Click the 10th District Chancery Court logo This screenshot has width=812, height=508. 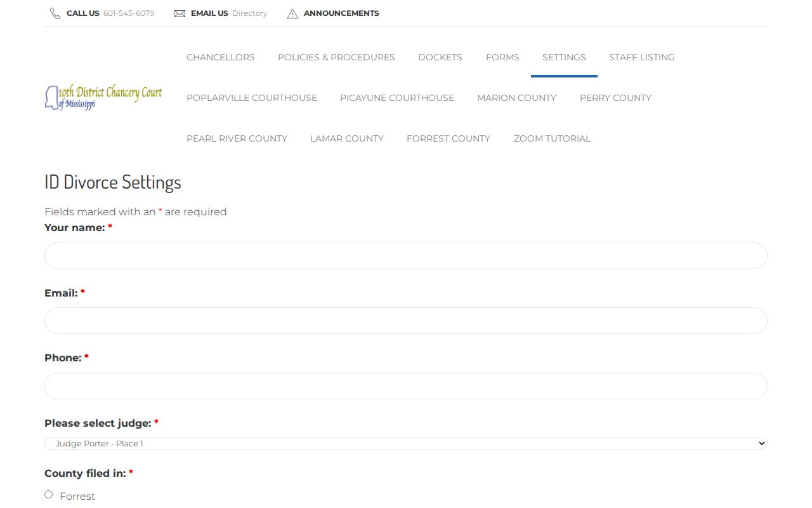pos(103,98)
